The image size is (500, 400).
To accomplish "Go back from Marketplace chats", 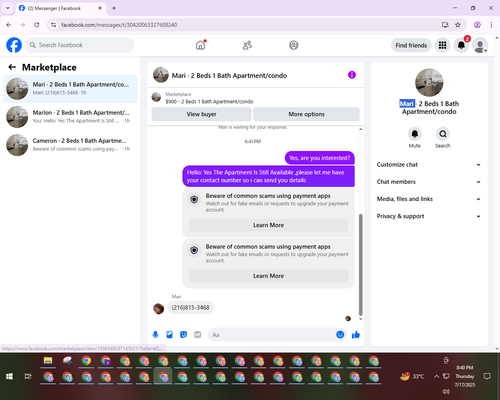I will coord(12,67).
